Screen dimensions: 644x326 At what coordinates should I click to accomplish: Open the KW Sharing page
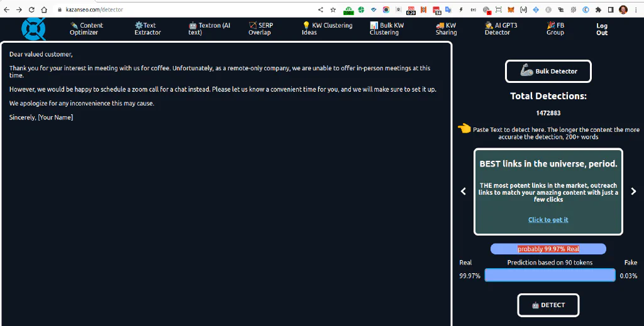click(446, 29)
